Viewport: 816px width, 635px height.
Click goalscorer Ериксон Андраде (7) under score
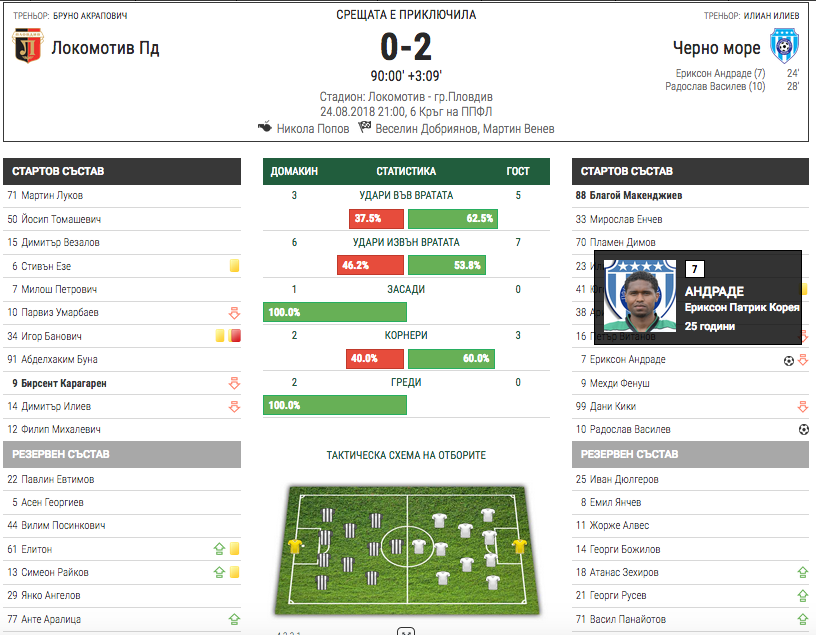point(719,73)
